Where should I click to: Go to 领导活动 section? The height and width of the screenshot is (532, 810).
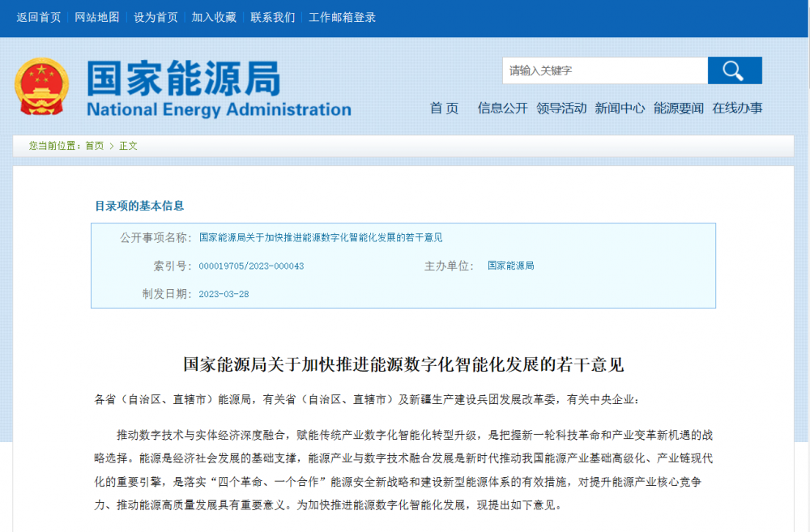tap(561, 108)
